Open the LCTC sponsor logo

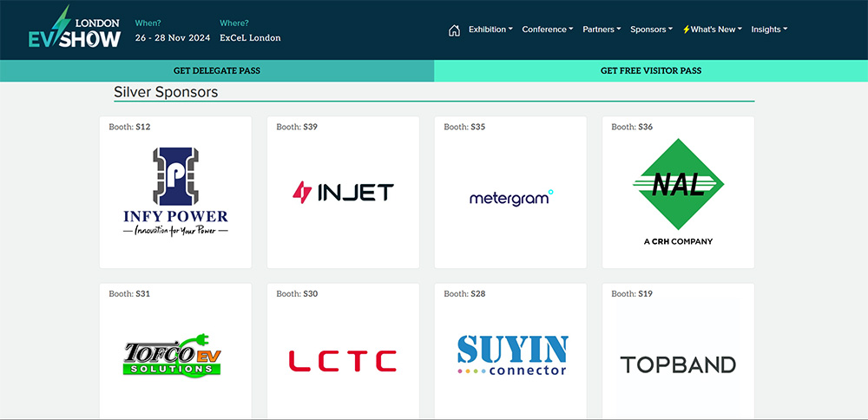pyautogui.click(x=343, y=361)
